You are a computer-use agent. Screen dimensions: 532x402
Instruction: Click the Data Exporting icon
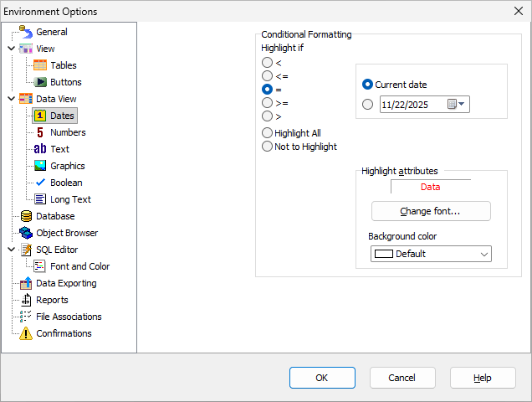(x=26, y=283)
